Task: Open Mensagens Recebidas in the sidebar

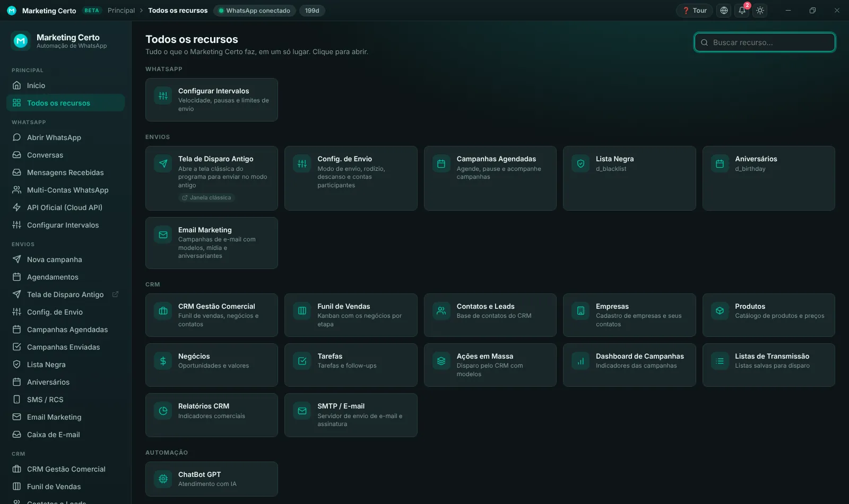Action: [x=66, y=172]
